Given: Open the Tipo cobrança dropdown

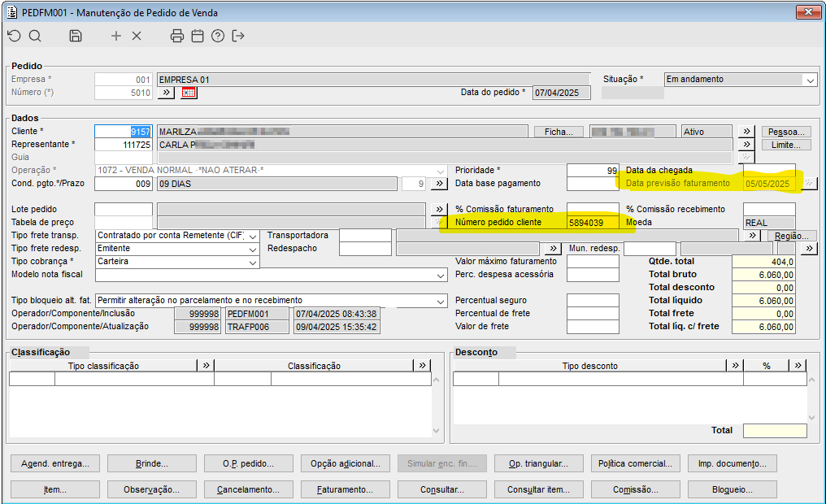Looking at the screenshot, I should [x=253, y=263].
